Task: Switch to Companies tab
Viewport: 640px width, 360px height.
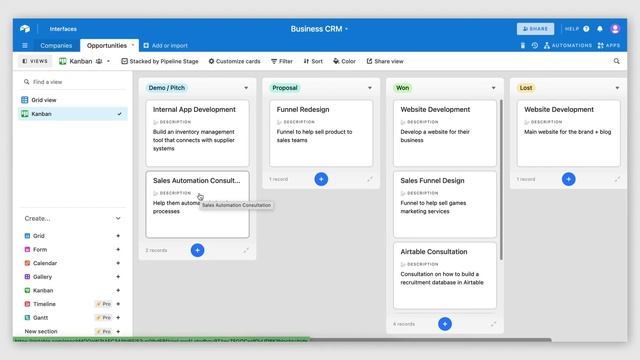Action: pos(56,45)
